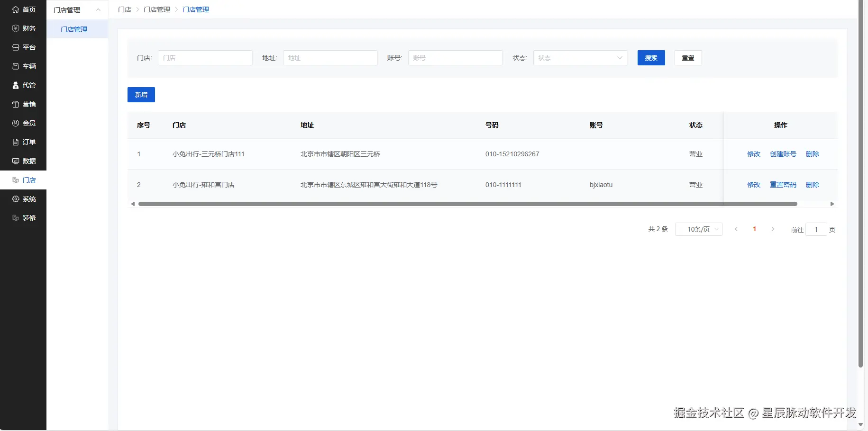The image size is (868, 431).
Task: Select the 门店管理 submenu item
Action: [x=77, y=29]
